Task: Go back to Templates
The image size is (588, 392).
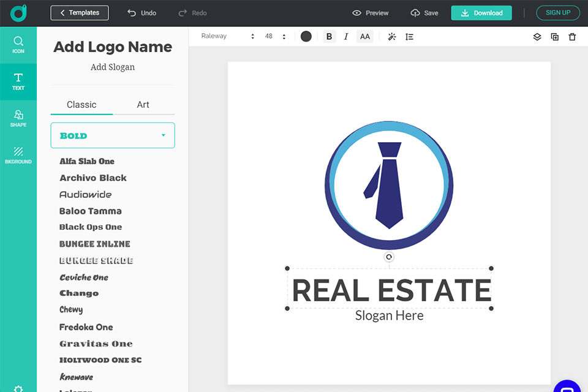Action: 80,13
